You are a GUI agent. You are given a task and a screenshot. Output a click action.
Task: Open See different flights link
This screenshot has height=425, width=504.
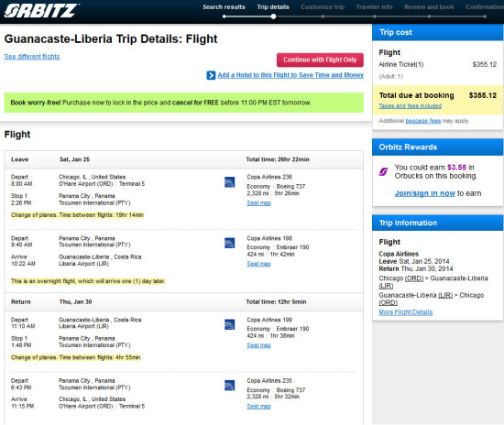coord(32,57)
